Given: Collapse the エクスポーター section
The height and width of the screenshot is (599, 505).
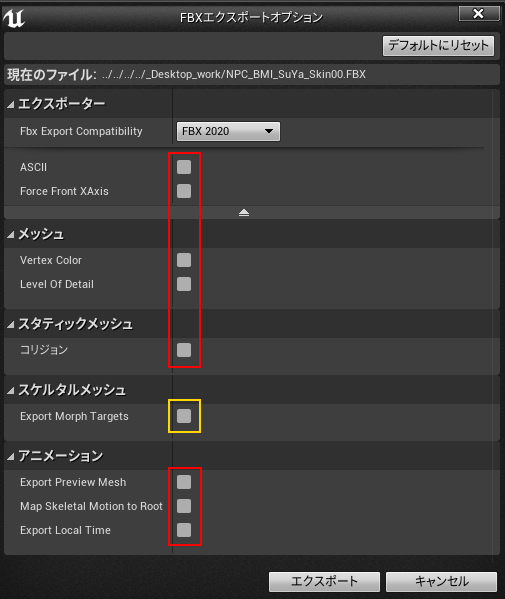Looking at the screenshot, I should coord(11,104).
